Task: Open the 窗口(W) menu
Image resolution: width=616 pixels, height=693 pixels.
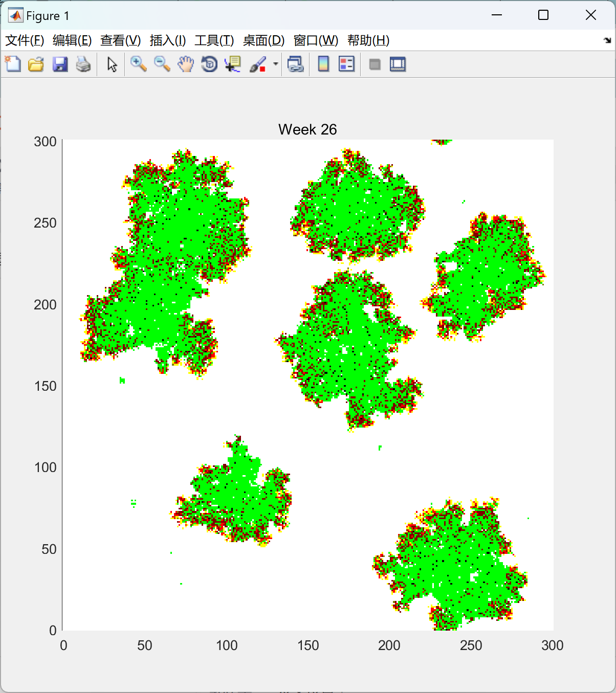Action: pyautogui.click(x=316, y=40)
